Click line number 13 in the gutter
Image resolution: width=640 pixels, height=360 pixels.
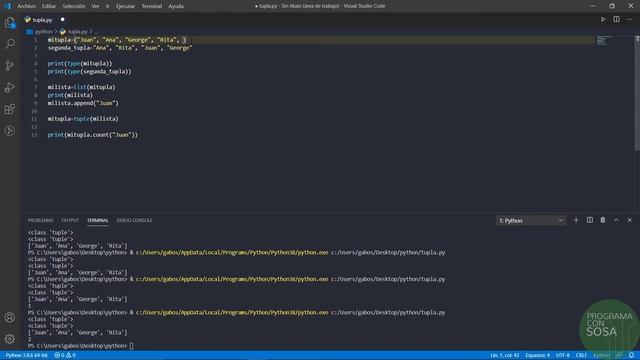(34, 135)
